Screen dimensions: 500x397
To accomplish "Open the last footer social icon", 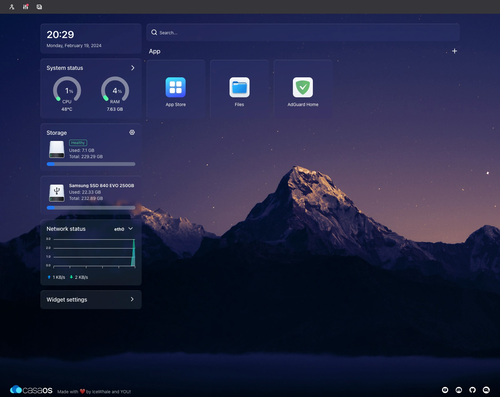I will click(x=486, y=390).
